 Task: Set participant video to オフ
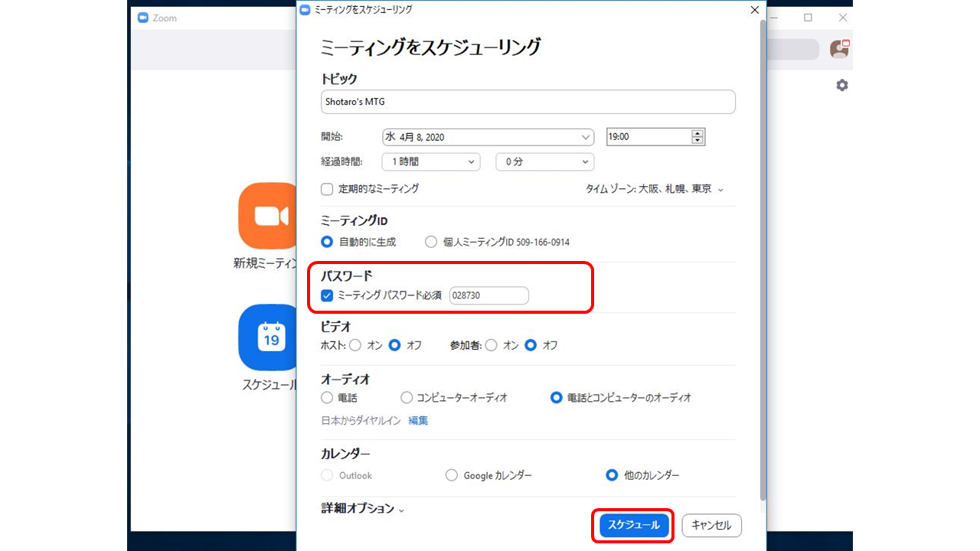coord(531,345)
